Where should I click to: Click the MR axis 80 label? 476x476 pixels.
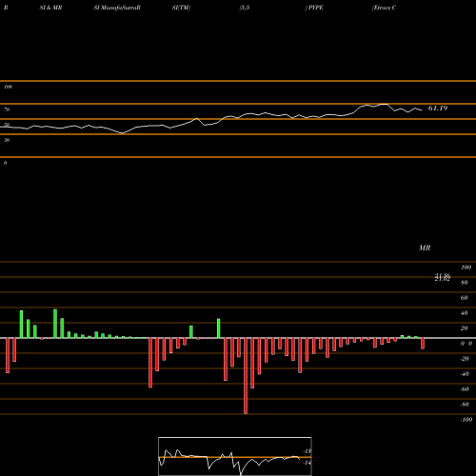[x=464, y=283]
